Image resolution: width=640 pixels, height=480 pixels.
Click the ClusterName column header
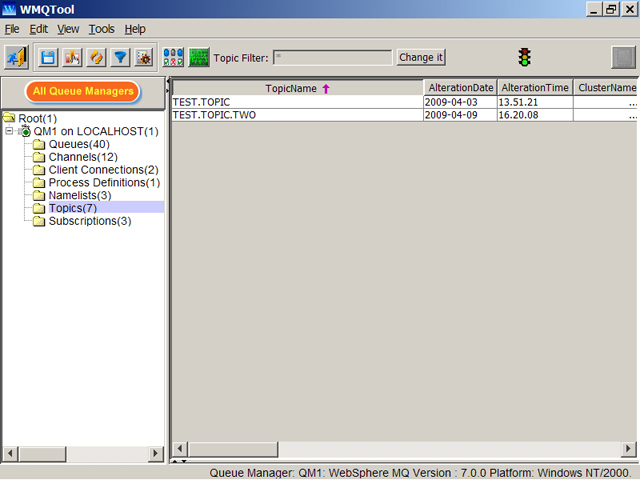click(x=607, y=88)
